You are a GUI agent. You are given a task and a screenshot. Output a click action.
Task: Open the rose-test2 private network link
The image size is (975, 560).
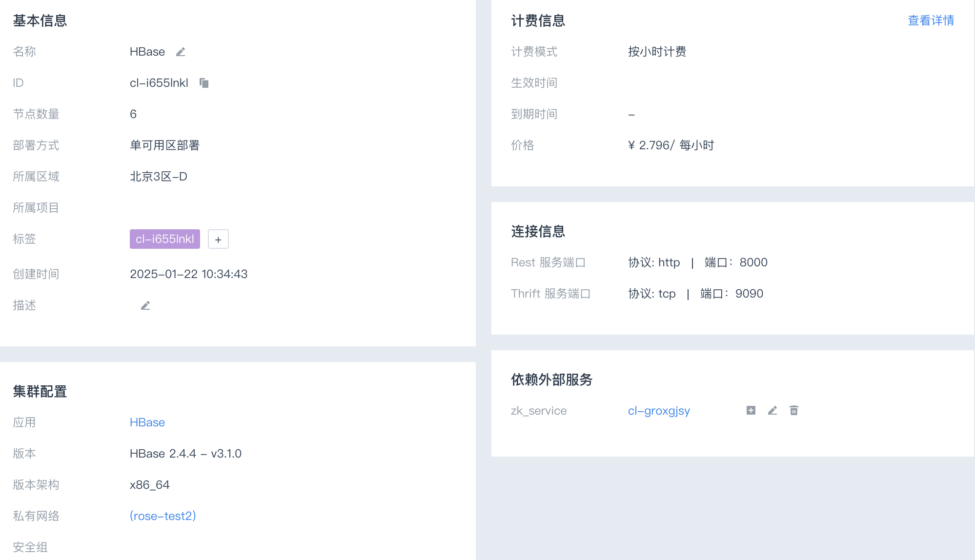click(x=163, y=516)
